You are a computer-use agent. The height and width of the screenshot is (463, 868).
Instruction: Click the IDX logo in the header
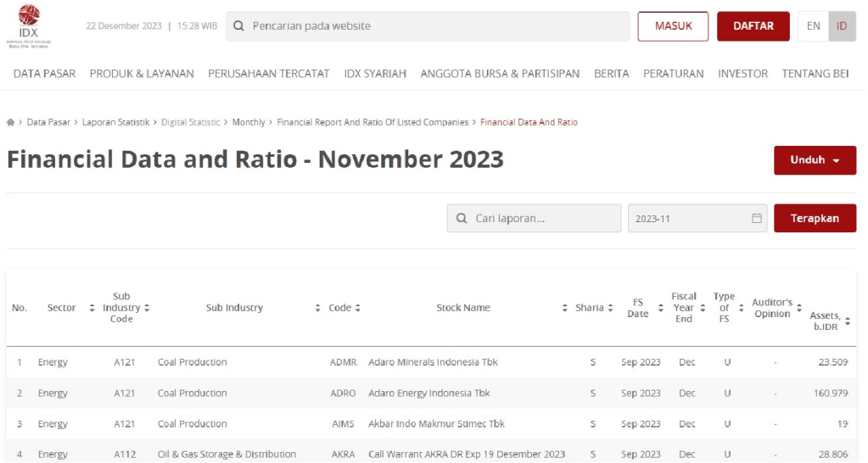coord(28,25)
